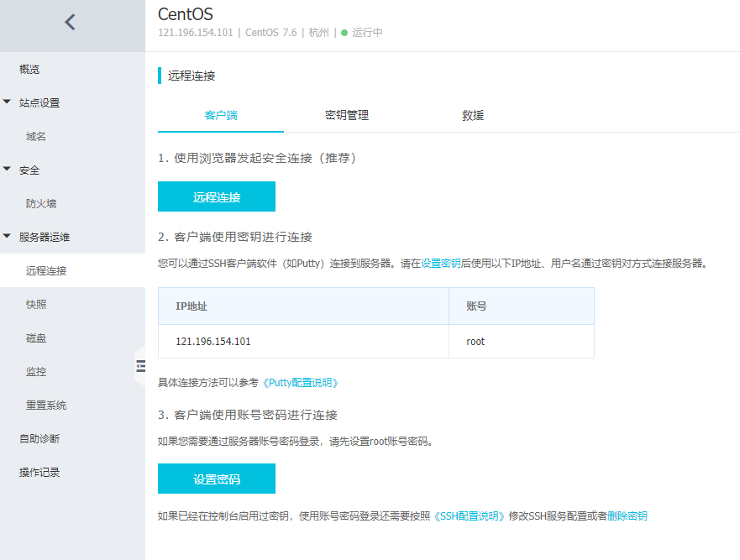Select 快照 under 服务器运维
740x560 pixels.
point(35,304)
